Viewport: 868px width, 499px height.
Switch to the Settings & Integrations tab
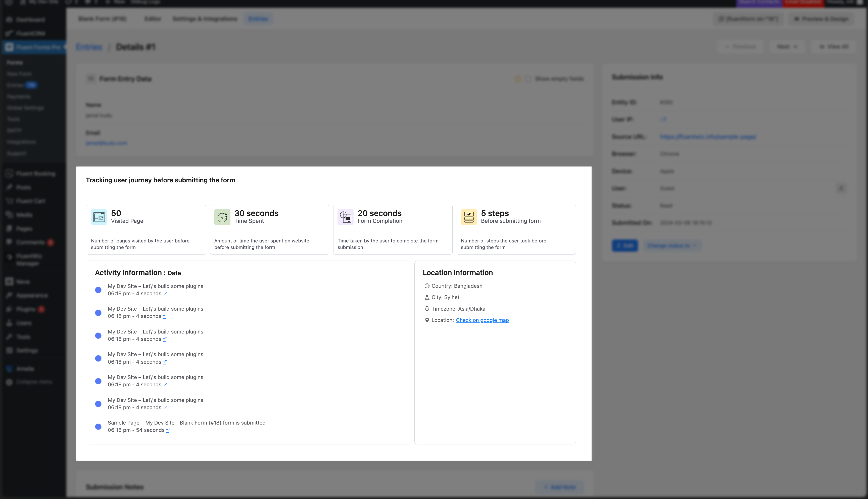[205, 19]
